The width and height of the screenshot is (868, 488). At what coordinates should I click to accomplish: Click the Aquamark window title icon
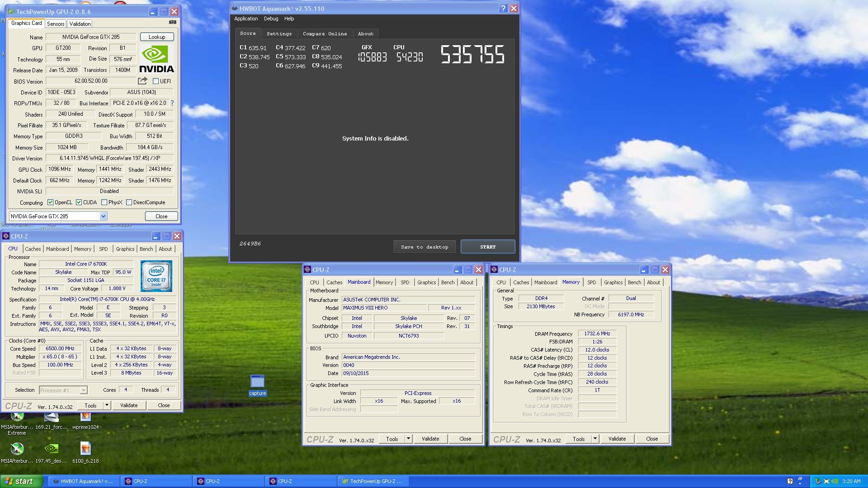[x=234, y=8]
